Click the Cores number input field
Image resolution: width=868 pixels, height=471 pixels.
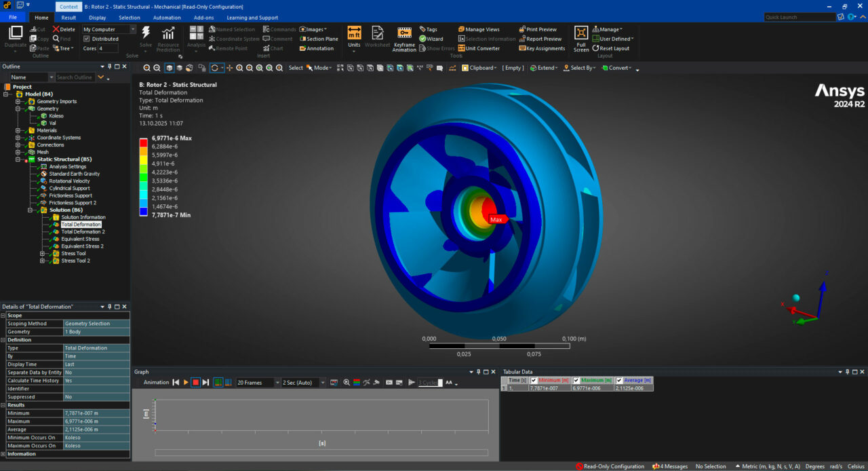[x=108, y=48]
